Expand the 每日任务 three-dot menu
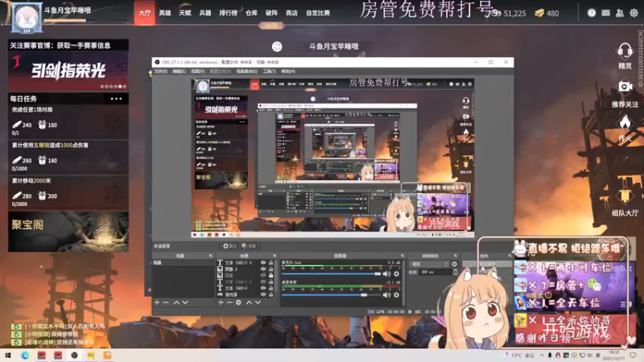Viewport: 644px width, 362px height. tap(116, 99)
